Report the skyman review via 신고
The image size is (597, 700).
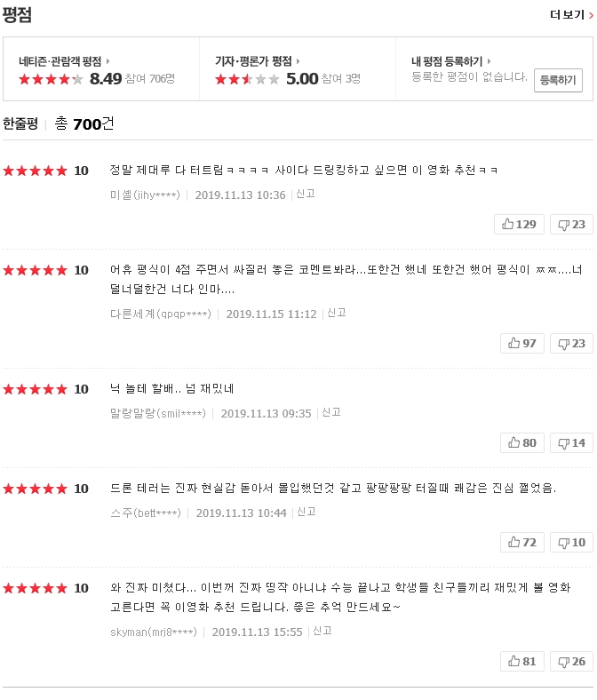(x=322, y=631)
